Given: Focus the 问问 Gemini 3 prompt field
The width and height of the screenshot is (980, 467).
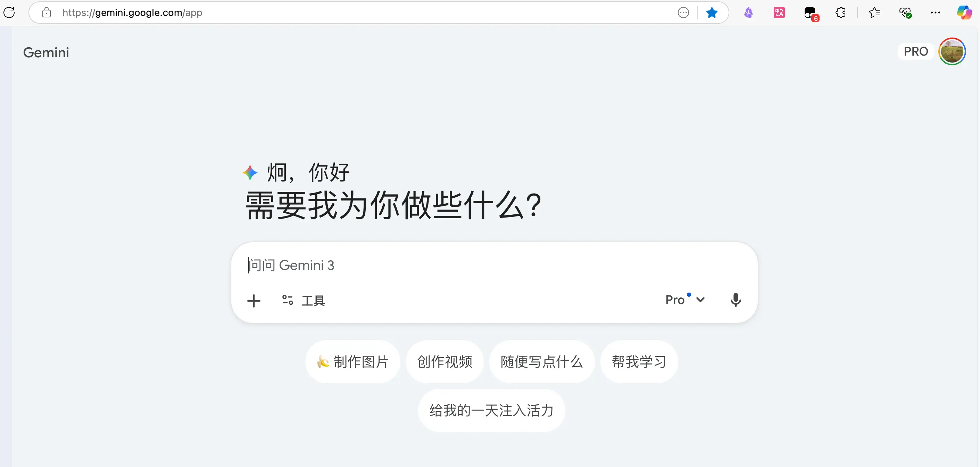Looking at the screenshot, I should 457,265.
